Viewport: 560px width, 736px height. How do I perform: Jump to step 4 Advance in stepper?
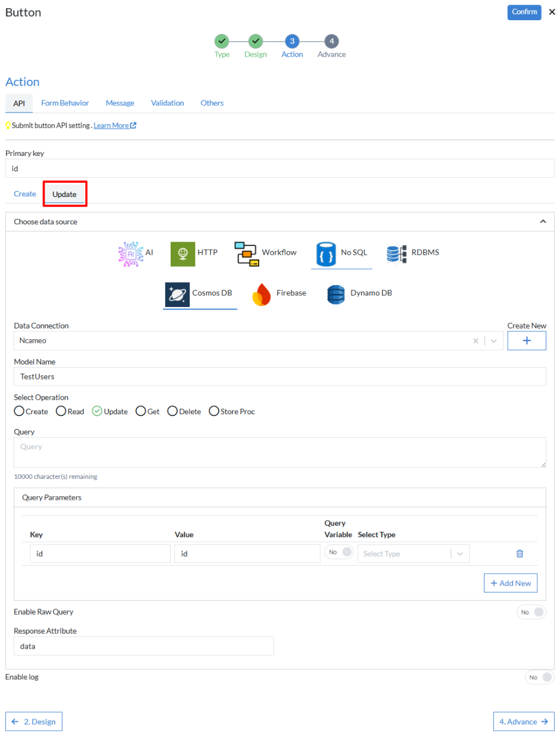[x=332, y=41]
